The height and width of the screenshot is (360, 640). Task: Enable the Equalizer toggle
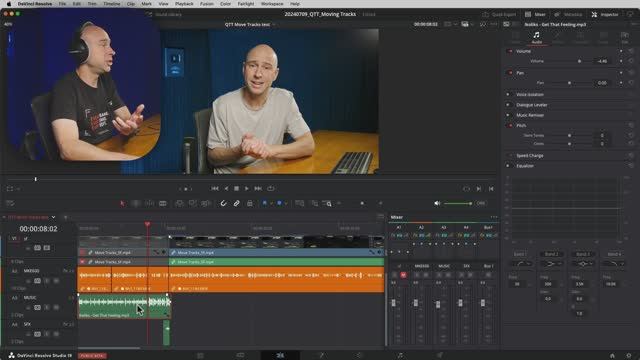click(508, 166)
